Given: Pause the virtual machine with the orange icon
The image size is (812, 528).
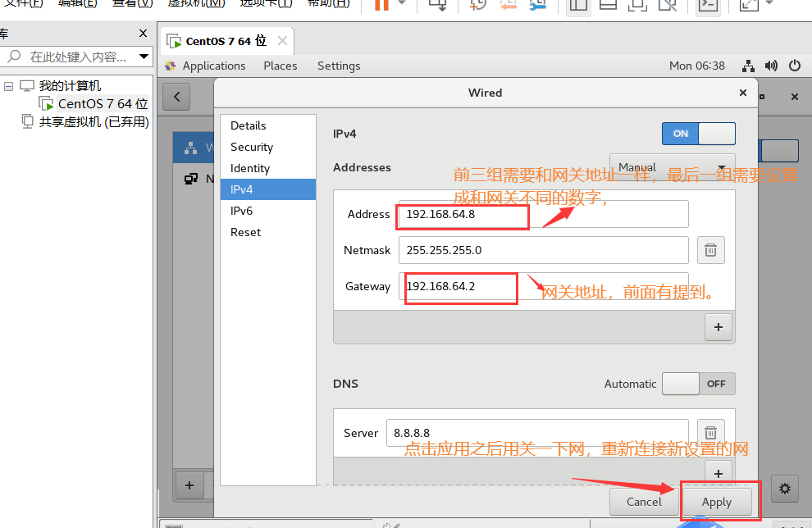Looking at the screenshot, I should click(381, 4).
